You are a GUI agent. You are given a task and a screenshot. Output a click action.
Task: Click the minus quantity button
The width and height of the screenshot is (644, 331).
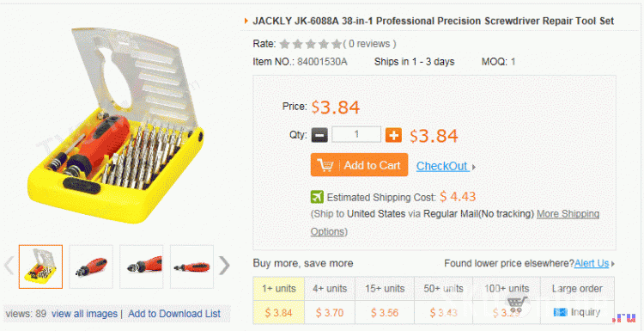coord(319,135)
